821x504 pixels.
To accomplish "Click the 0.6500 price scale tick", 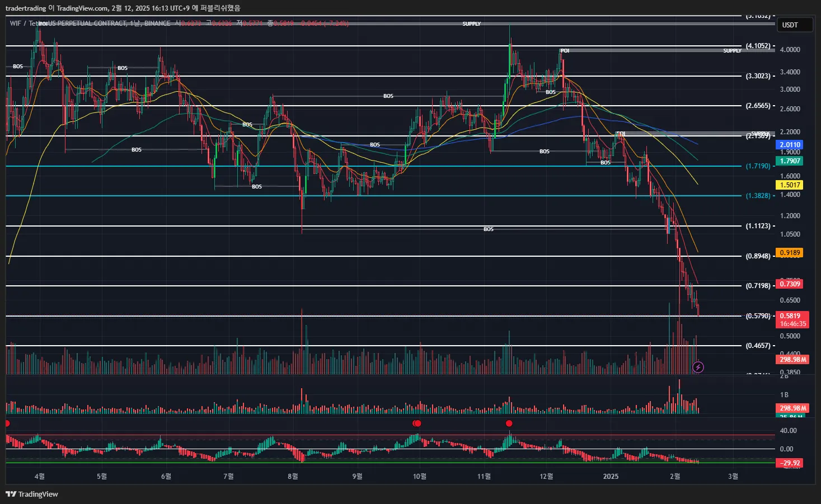I will click(x=790, y=300).
